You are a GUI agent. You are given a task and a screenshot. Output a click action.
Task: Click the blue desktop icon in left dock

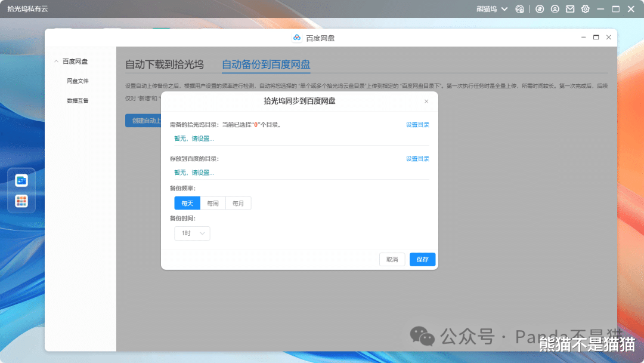coord(21,180)
